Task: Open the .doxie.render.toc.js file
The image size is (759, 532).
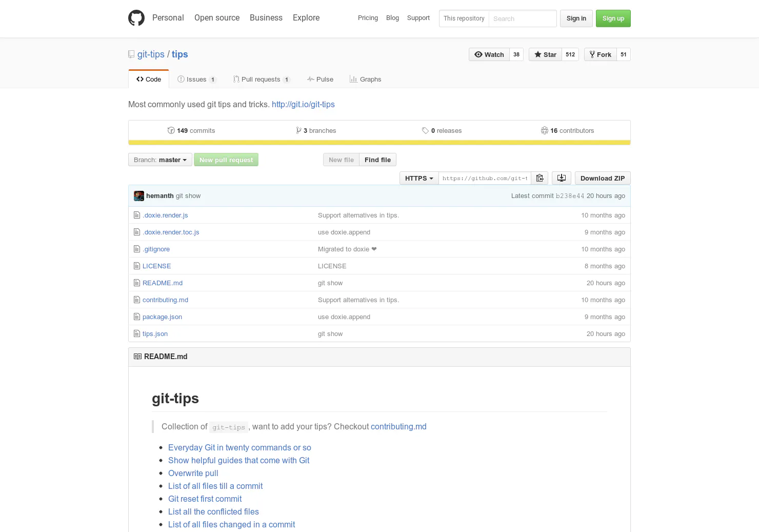Action: coord(171,232)
